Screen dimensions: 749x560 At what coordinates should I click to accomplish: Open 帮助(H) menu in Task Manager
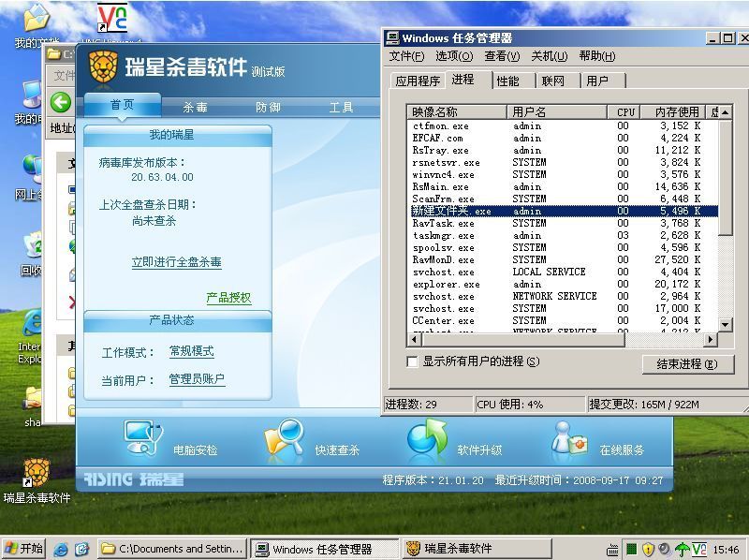coord(597,56)
